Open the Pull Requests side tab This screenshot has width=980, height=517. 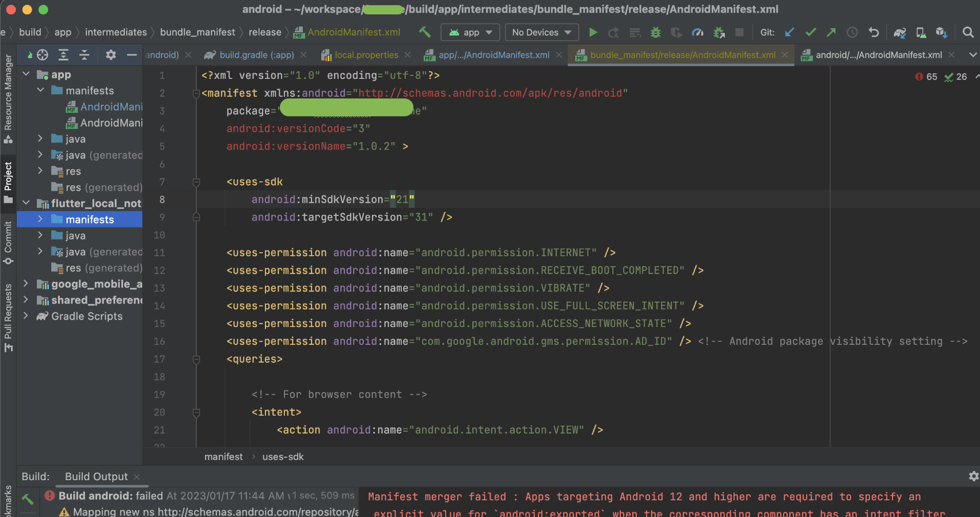(x=8, y=317)
